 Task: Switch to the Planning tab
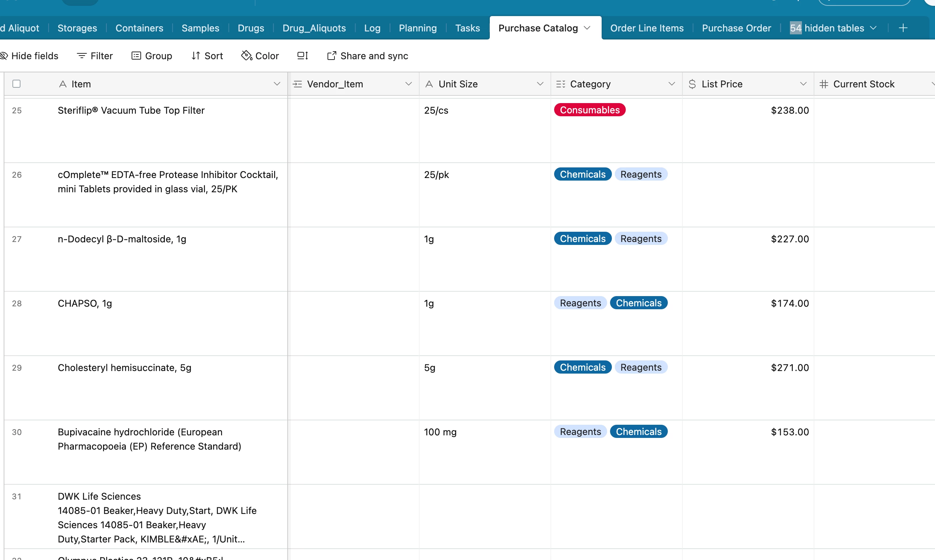tap(418, 28)
